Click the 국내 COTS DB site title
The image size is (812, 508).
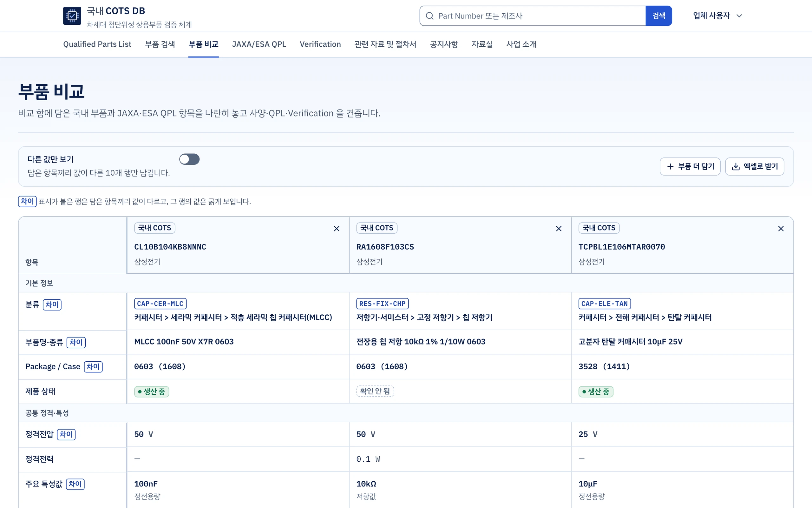[116, 11]
